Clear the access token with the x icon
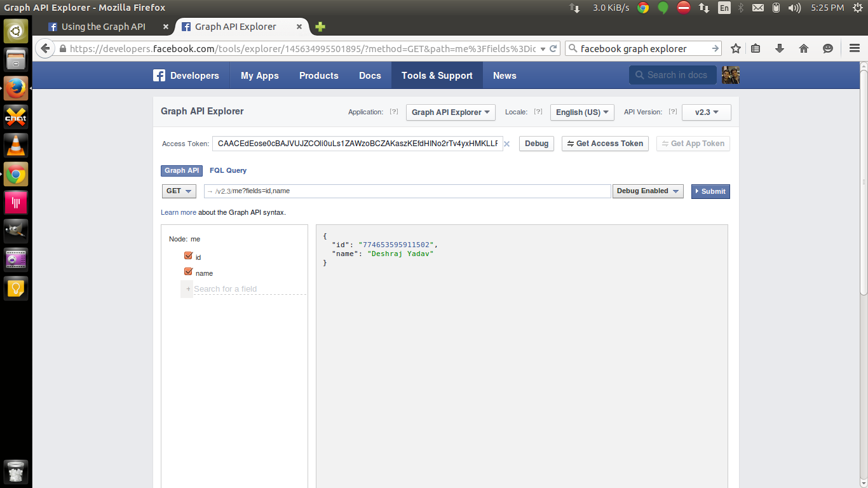 (x=507, y=144)
